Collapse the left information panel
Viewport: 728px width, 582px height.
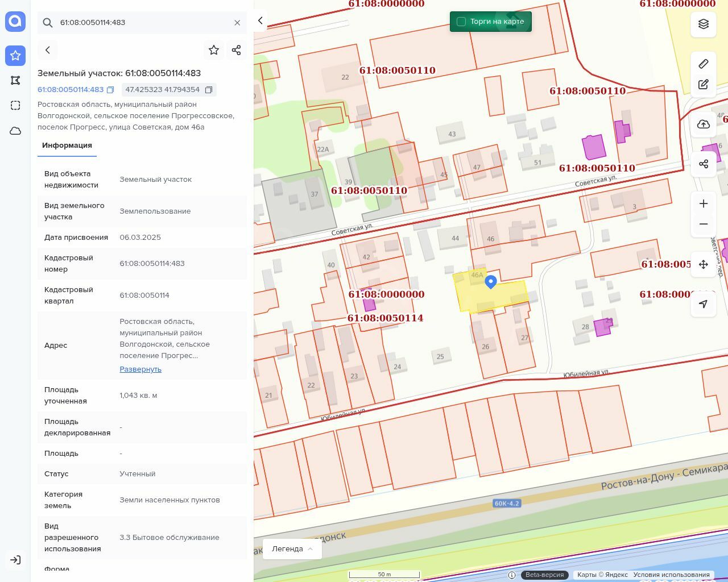[260, 20]
